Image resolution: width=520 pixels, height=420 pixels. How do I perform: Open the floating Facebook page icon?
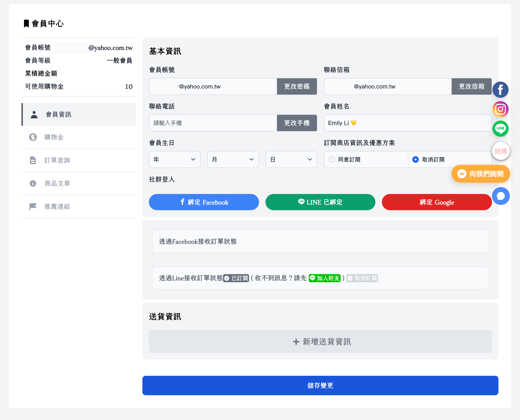(500, 90)
